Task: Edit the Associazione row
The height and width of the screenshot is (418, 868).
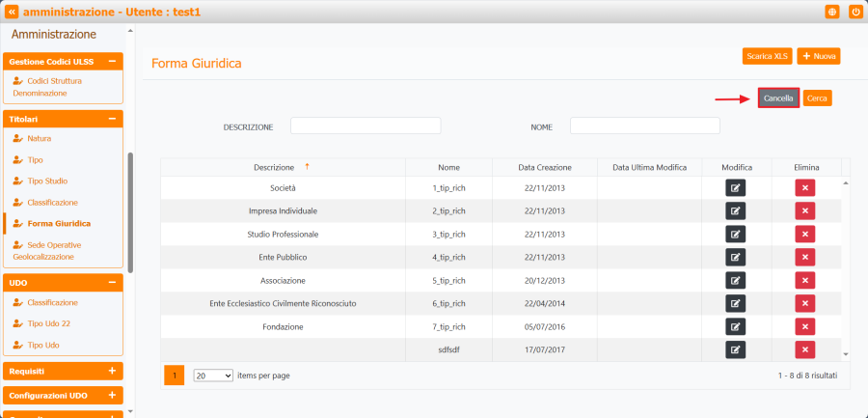Action: [735, 280]
